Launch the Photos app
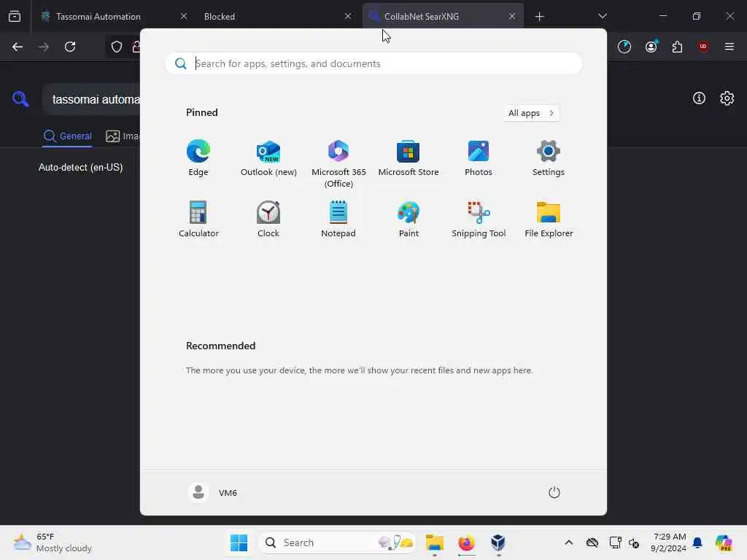The width and height of the screenshot is (747, 560). pyautogui.click(x=479, y=158)
